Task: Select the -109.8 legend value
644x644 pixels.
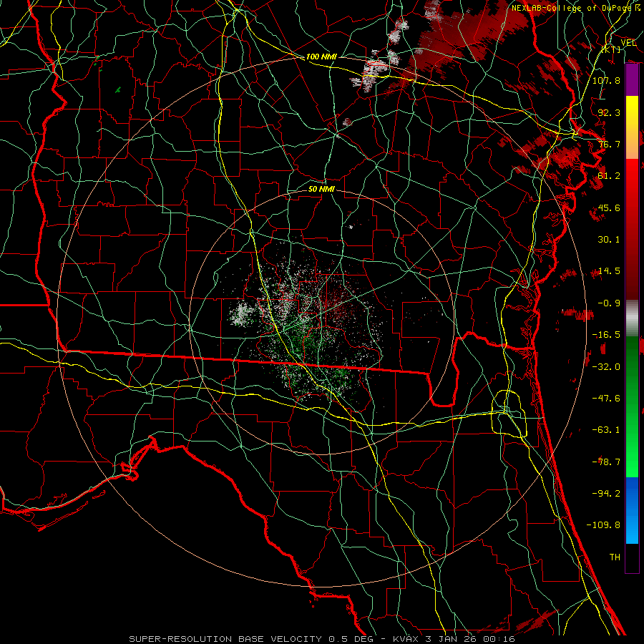Action: [x=603, y=525]
